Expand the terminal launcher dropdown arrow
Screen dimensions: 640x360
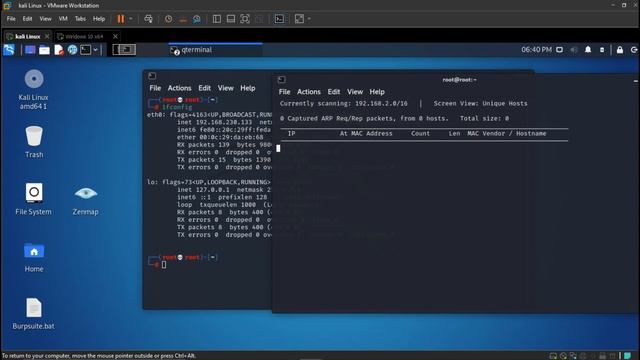(x=96, y=50)
